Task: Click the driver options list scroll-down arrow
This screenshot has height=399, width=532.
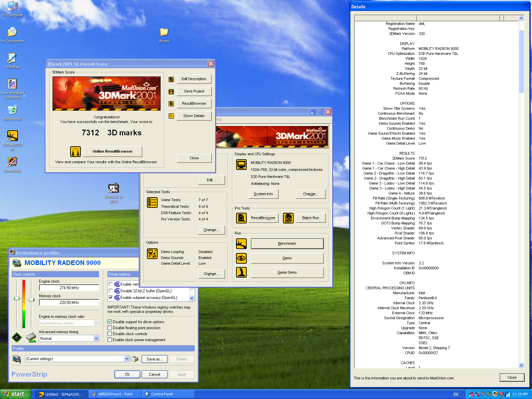Action: click(192, 298)
